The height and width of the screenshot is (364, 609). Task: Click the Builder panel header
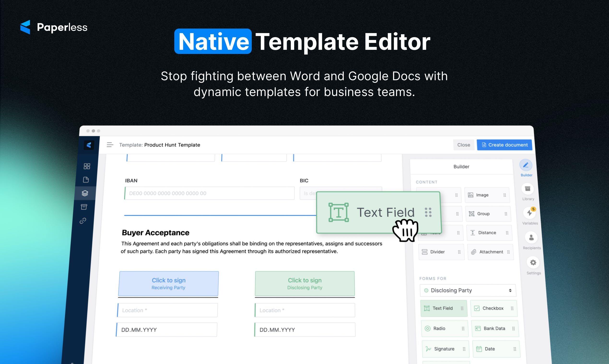[x=461, y=167]
